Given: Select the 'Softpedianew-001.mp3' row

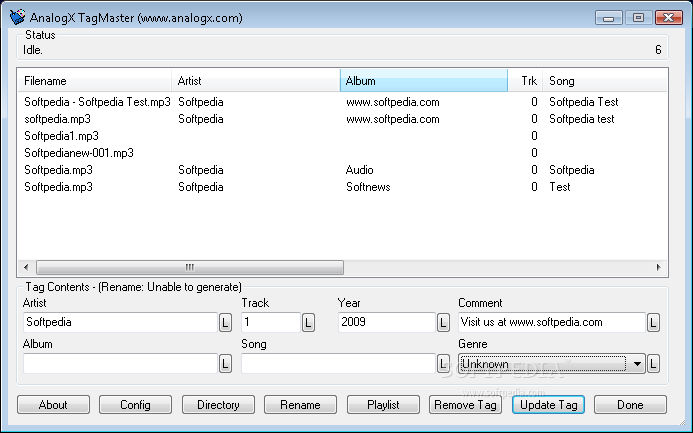Looking at the screenshot, I should pyautogui.click(x=343, y=153).
